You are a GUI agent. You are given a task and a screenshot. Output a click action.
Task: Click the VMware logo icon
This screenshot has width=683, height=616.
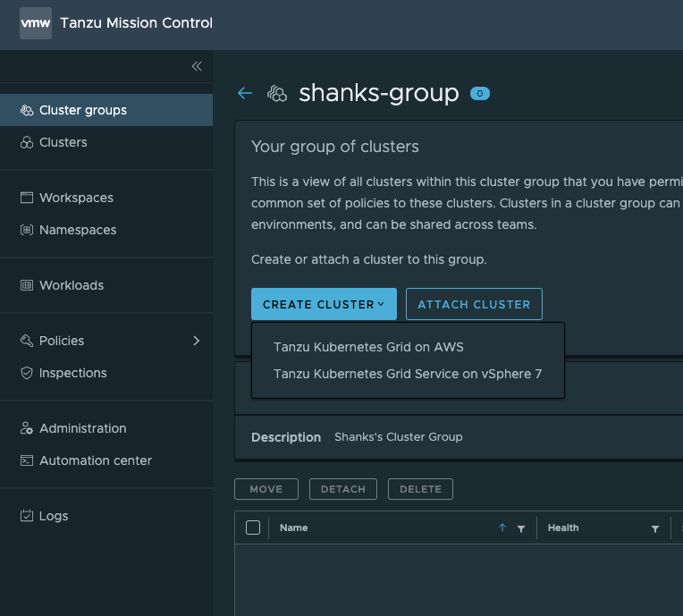[36, 22]
